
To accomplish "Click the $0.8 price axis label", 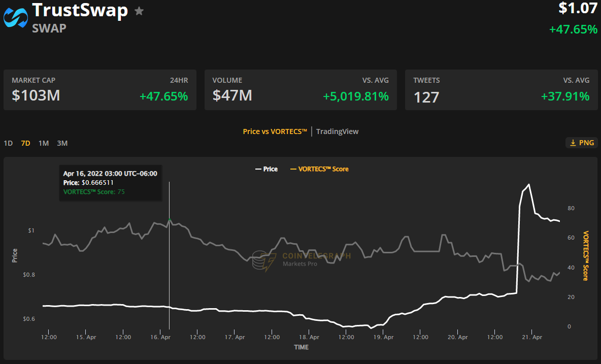I will 29,275.
